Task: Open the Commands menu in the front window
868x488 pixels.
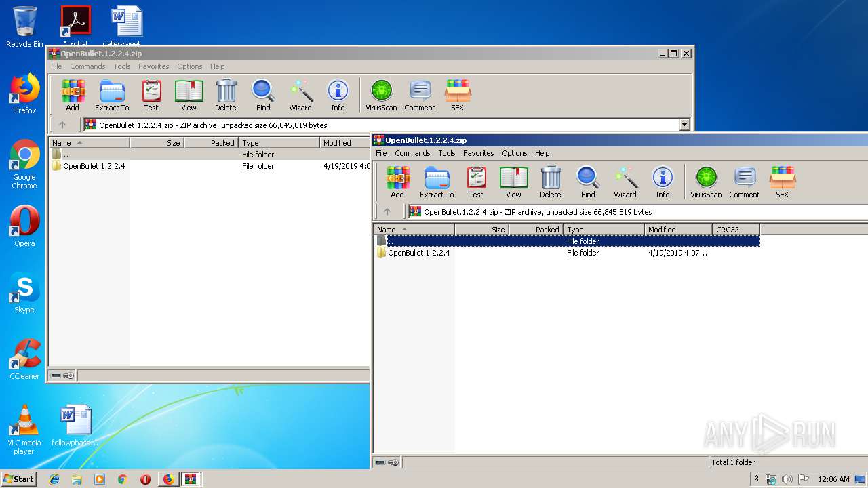Action: 412,153
